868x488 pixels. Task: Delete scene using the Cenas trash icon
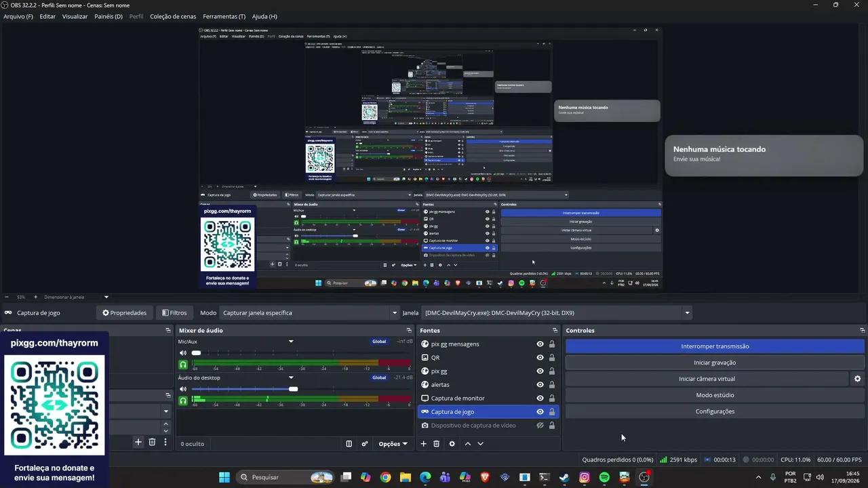pos(152,442)
